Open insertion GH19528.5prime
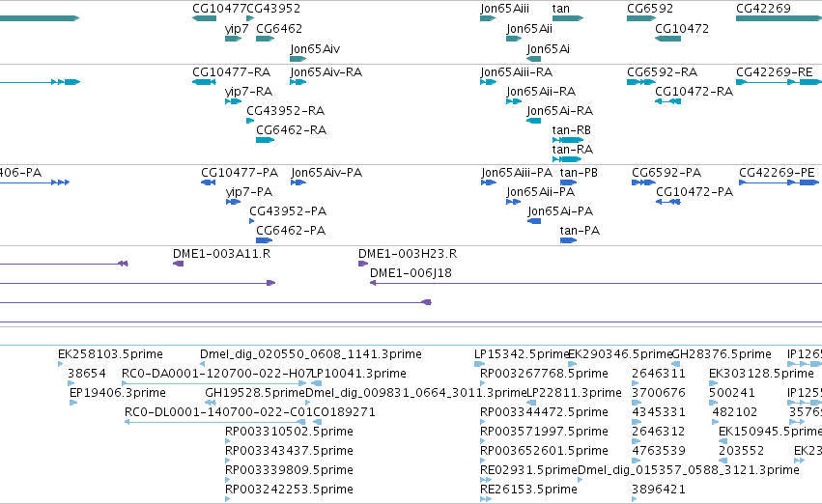 coord(255,393)
